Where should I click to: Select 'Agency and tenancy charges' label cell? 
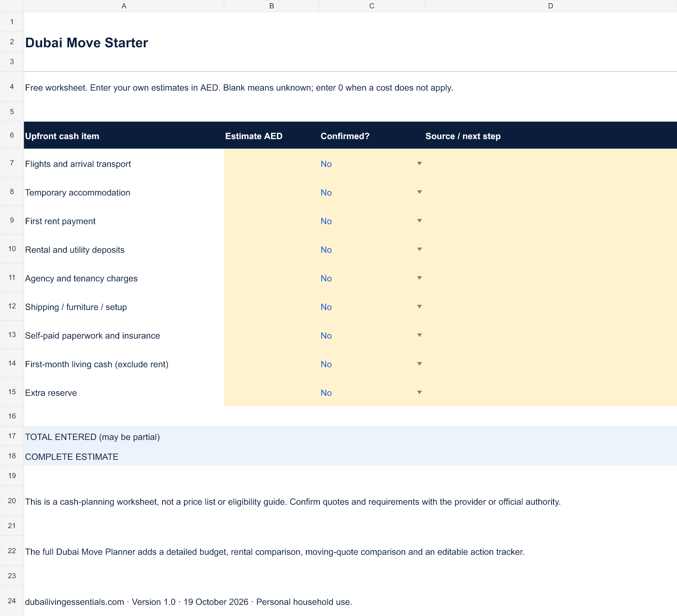tap(124, 277)
